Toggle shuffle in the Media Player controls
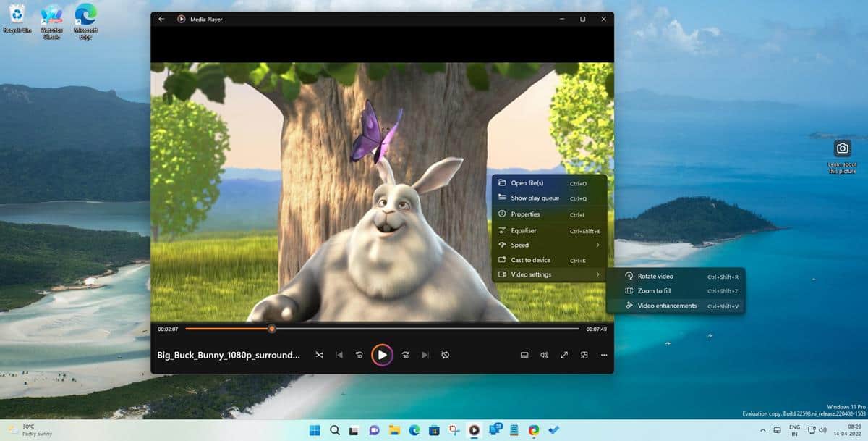 point(319,355)
